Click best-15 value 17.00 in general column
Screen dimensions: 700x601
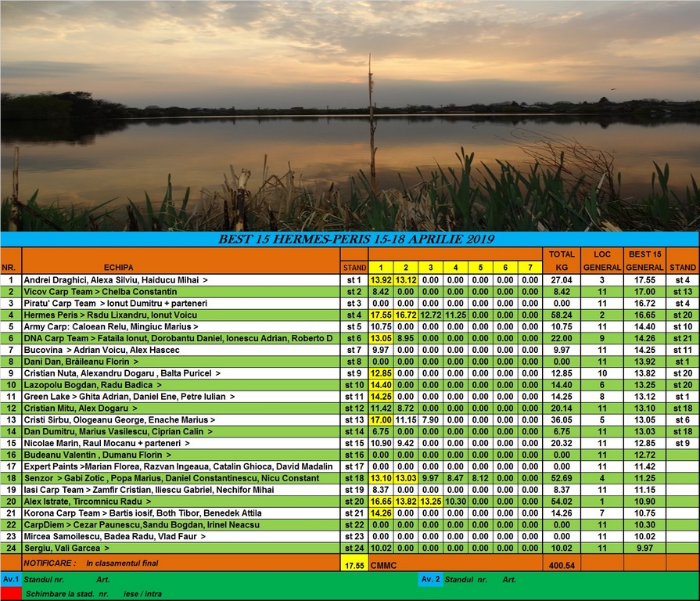point(644,292)
